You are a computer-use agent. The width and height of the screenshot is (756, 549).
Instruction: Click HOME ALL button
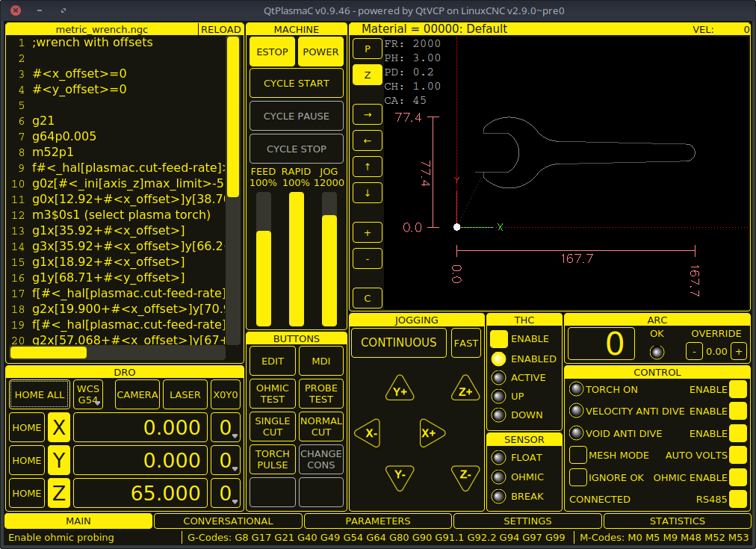[39, 394]
